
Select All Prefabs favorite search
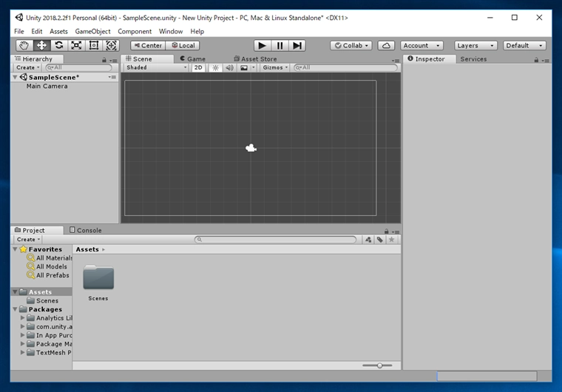pyautogui.click(x=49, y=275)
